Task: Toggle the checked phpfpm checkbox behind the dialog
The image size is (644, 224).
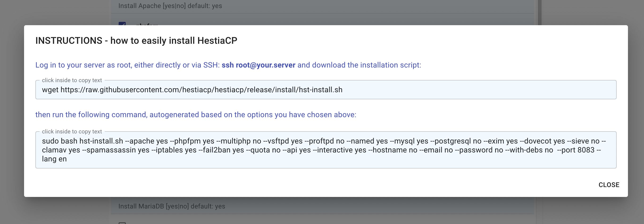Action: (x=122, y=24)
